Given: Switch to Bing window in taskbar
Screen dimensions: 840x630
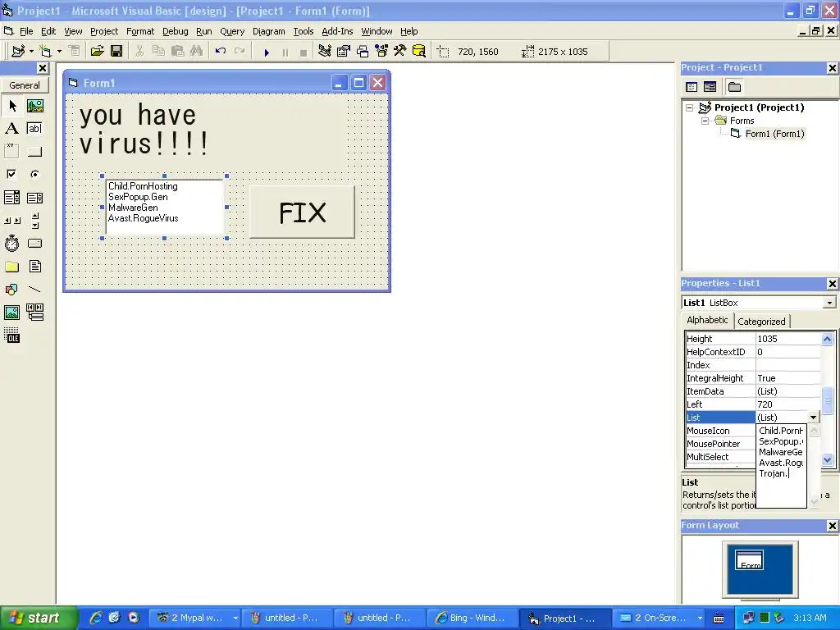Looking at the screenshot, I should (x=472, y=618).
